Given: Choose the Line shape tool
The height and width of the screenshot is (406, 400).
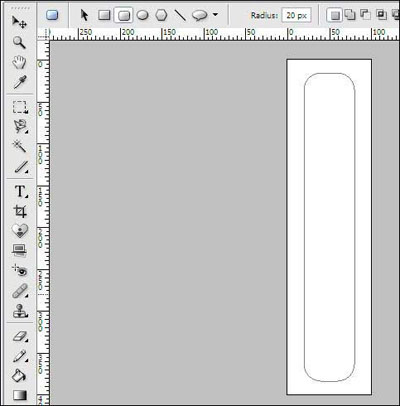Looking at the screenshot, I should pyautogui.click(x=180, y=15).
